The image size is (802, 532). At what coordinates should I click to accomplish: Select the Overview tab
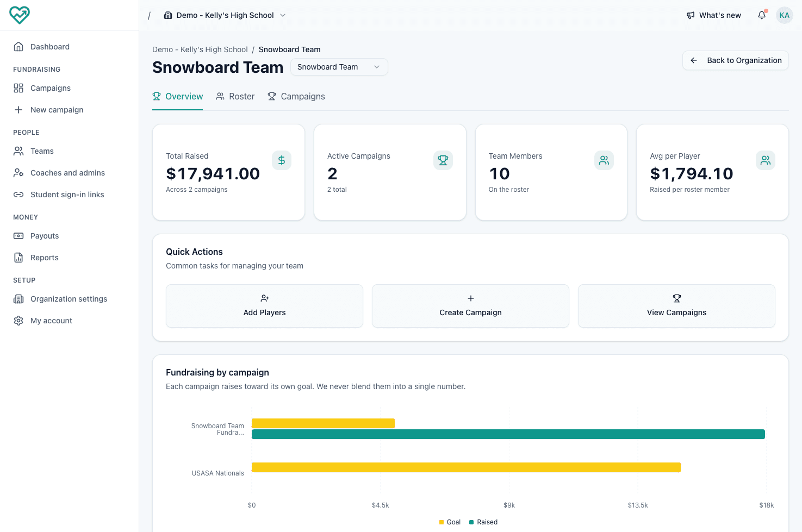point(177,97)
